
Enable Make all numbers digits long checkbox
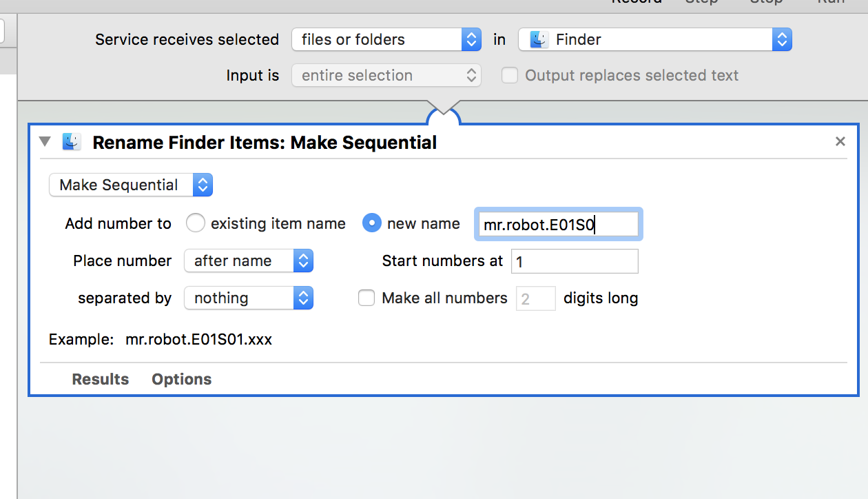366,298
